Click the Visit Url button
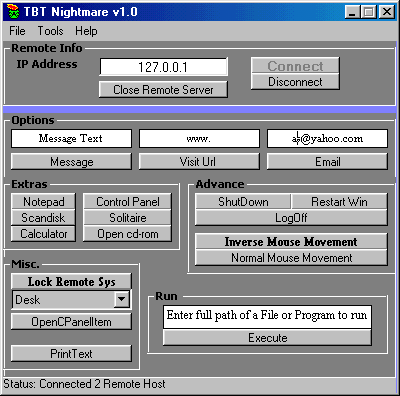The image size is (400, 396). 199,162
